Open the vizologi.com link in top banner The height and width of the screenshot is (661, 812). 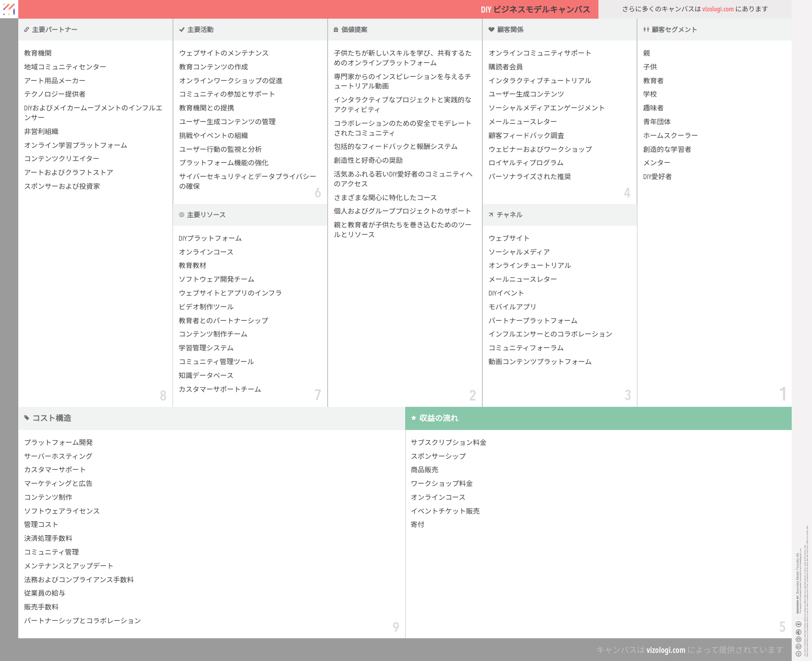click(x=718, y=9)
